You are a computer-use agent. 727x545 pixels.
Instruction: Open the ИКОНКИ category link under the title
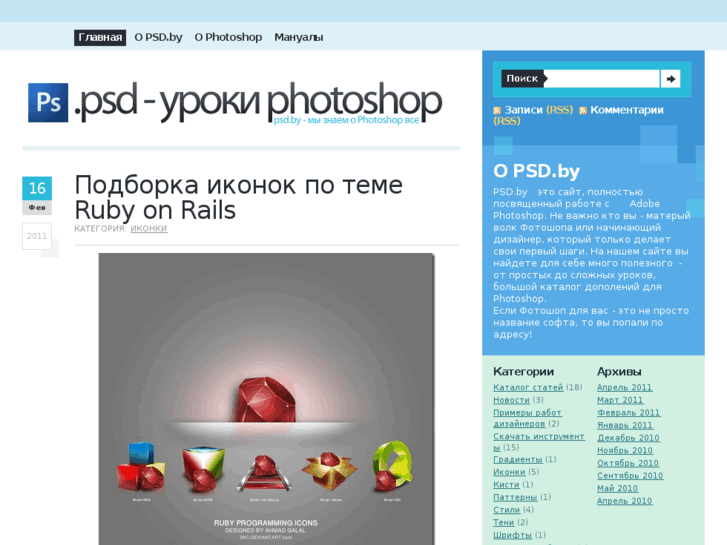coord(148,229)
